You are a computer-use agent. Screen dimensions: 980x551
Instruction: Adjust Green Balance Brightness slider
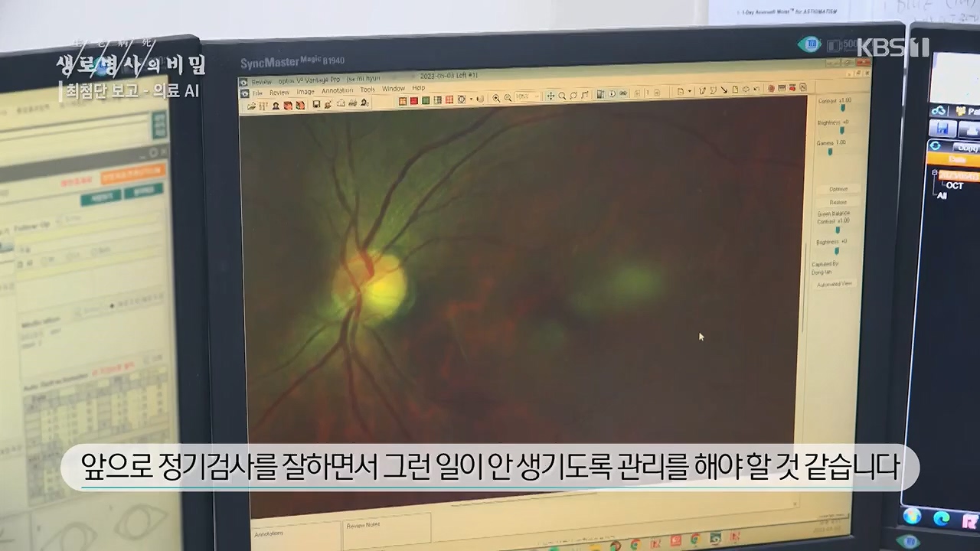[x=836, y=250]
